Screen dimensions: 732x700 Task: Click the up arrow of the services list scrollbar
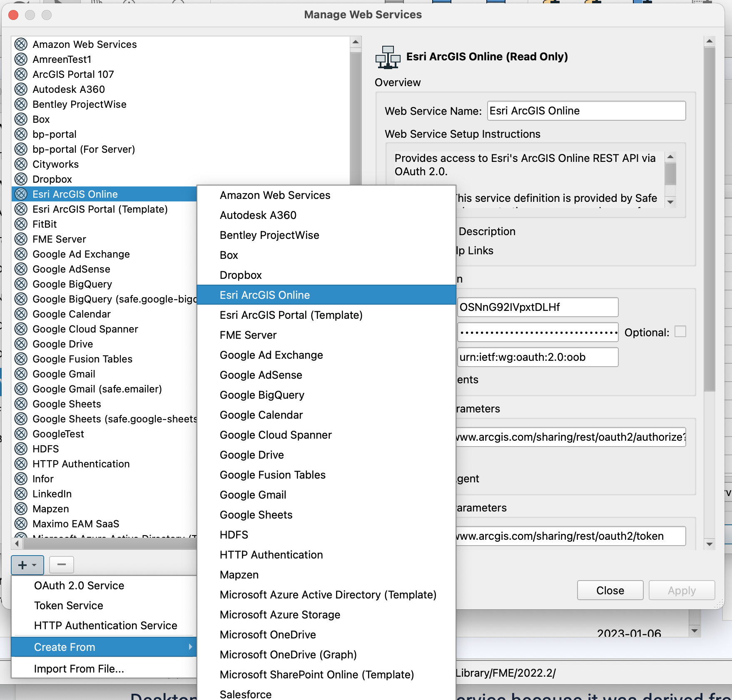point(356,42)
